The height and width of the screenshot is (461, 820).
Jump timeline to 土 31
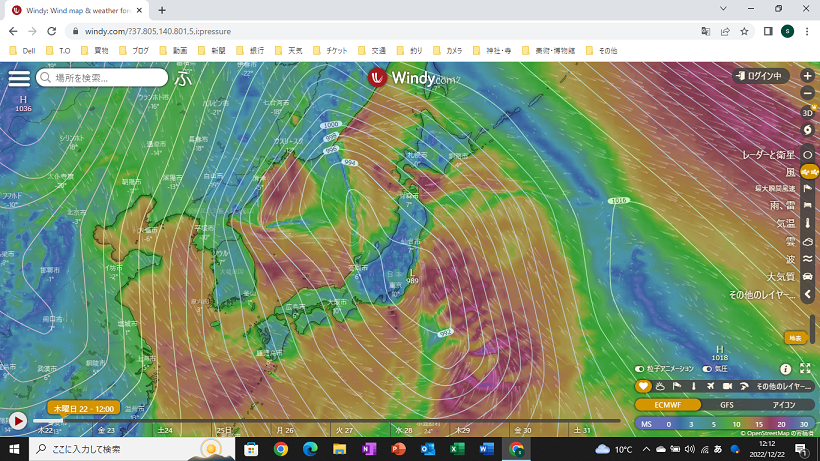tap(582, 430)
